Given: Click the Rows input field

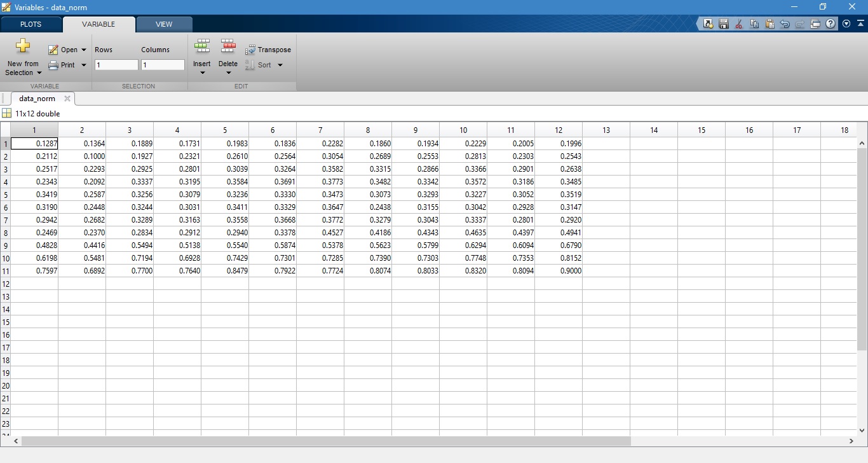Looking at the screenshot, I should (116, 65).
